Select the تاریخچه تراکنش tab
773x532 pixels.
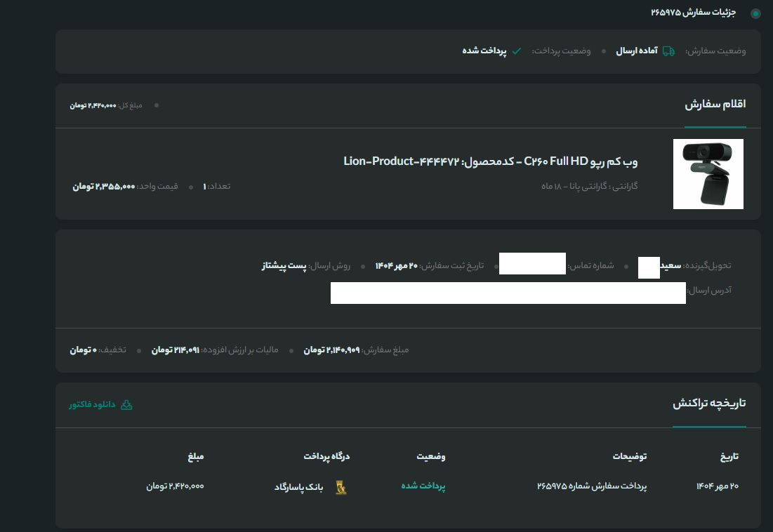(709, 404)
